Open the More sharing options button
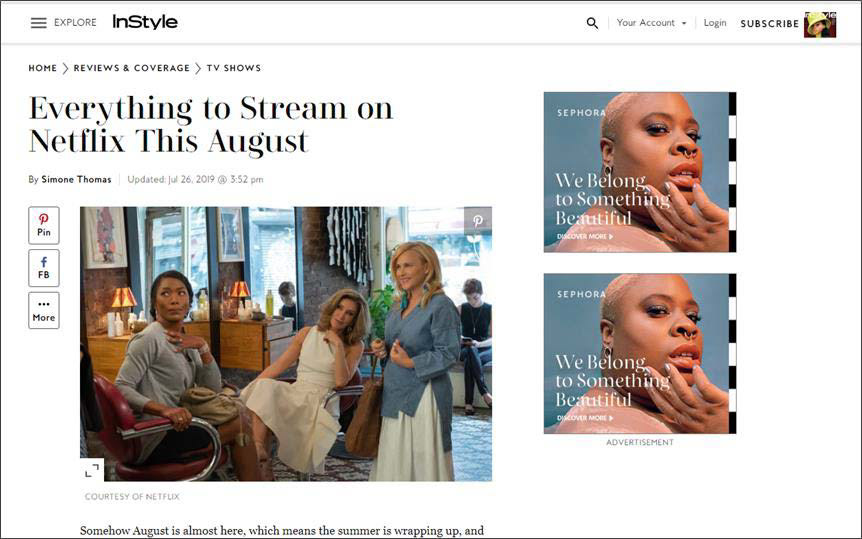The width and height of the screenshot is (862, 539). (x=44, y=310)
